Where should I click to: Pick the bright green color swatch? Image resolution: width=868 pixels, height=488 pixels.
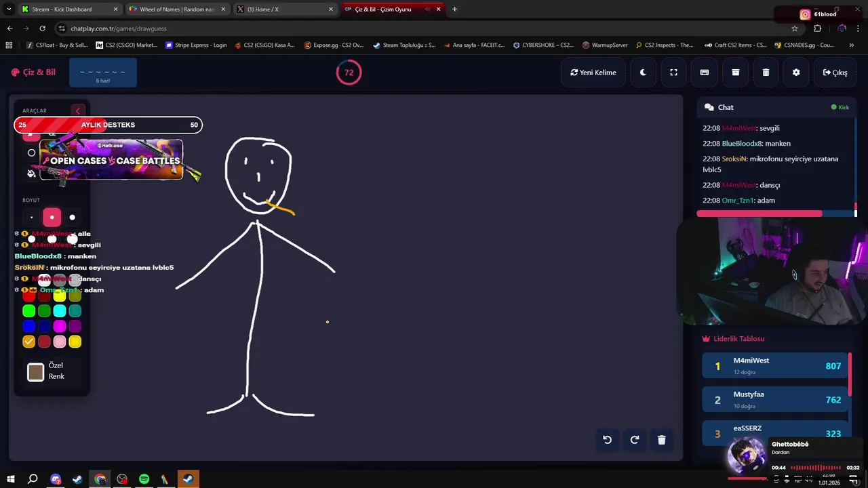28,311
